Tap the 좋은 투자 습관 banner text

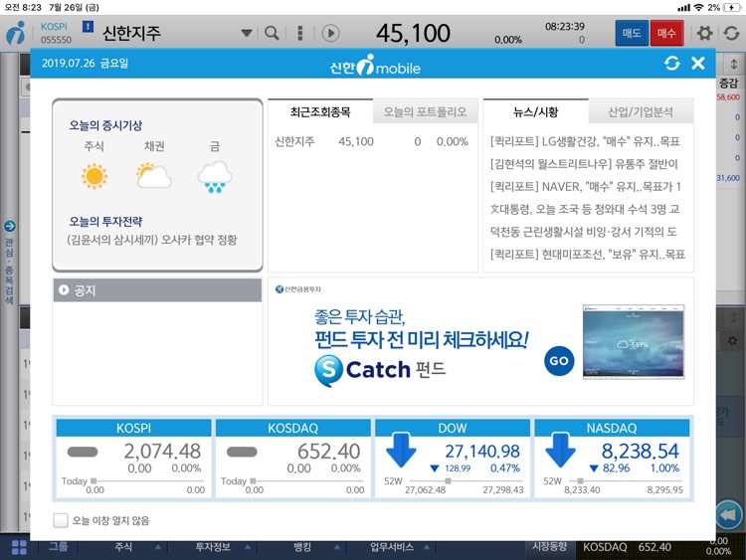(360, 316)
